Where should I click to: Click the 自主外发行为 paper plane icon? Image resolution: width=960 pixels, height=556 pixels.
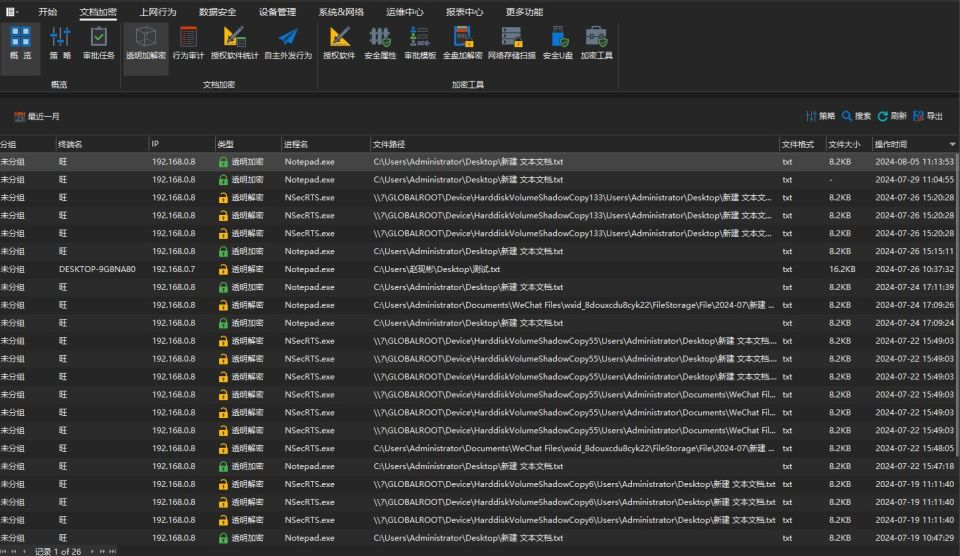(288, 37)
